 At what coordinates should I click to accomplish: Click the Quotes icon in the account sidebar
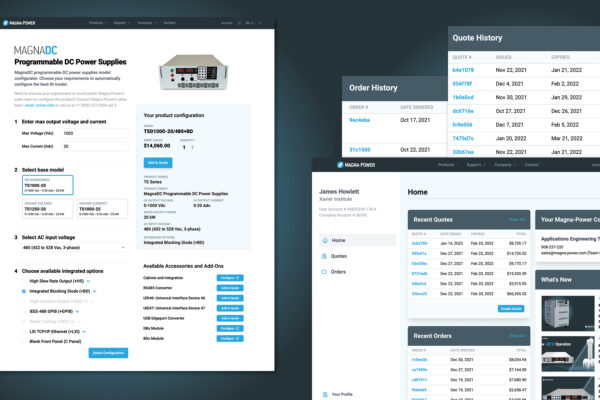[324, 256]
